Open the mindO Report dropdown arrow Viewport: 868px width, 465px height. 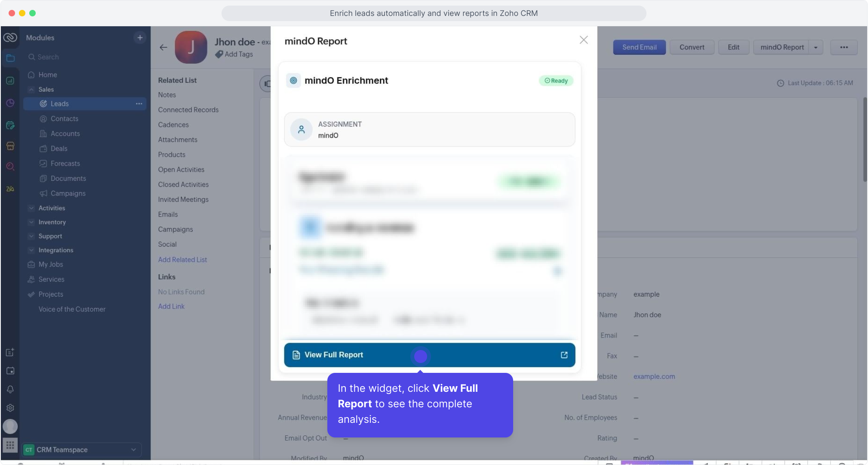(x=816, y=47)
